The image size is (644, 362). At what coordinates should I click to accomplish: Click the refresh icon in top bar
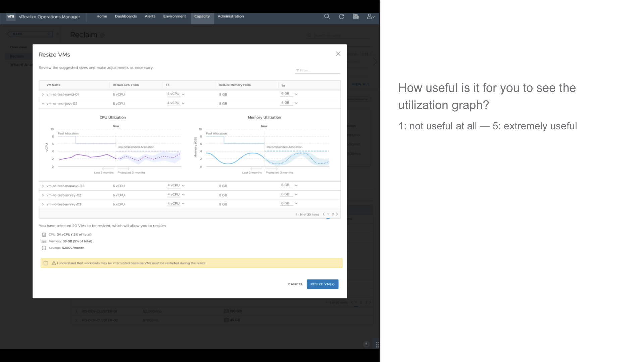pos(341,16)
